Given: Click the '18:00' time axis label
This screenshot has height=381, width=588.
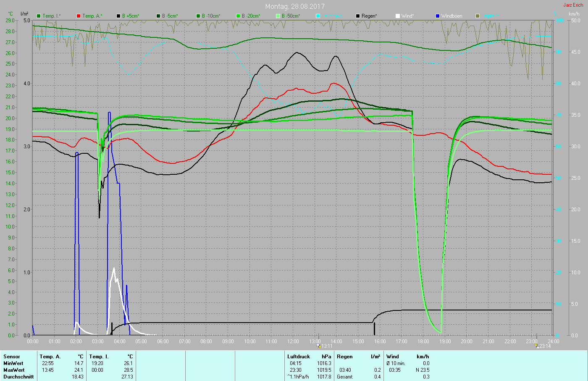Looking at the screenshot, I should [x=423, y=342].
